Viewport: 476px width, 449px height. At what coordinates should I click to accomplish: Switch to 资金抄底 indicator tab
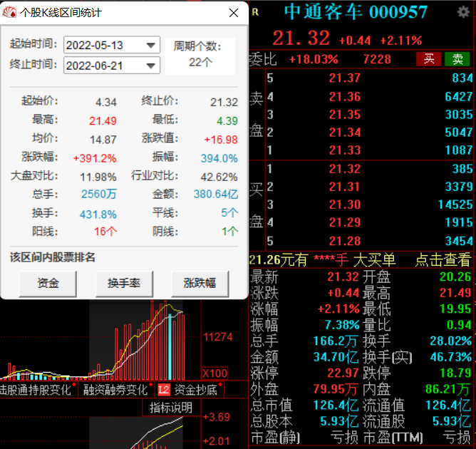click(x=196, y=390)
